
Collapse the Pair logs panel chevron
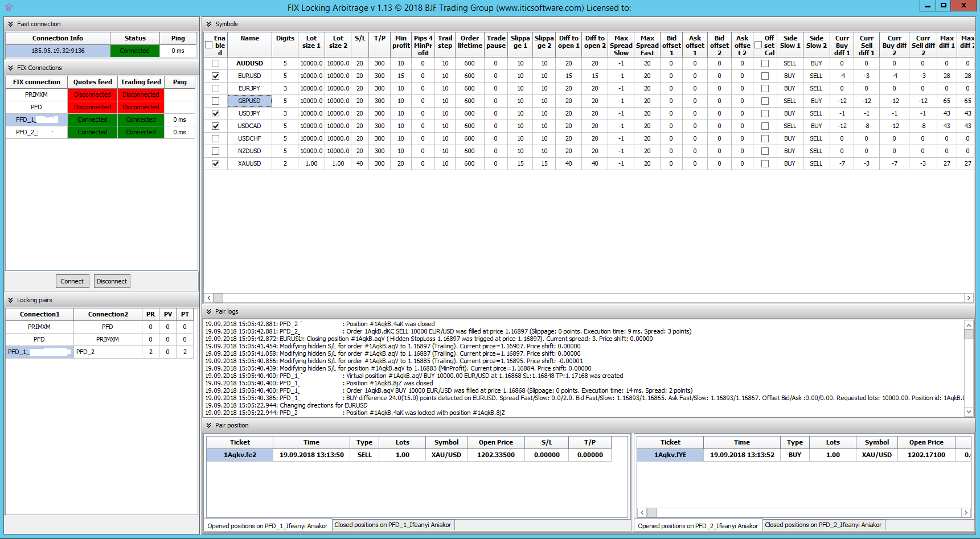click(x=209, y=311)
